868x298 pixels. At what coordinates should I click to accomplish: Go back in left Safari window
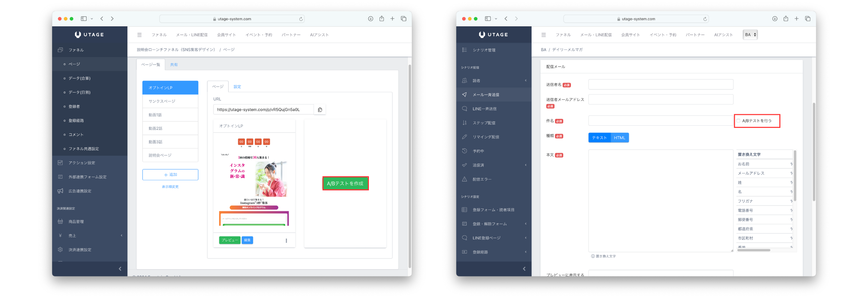(x=102, y=19)
